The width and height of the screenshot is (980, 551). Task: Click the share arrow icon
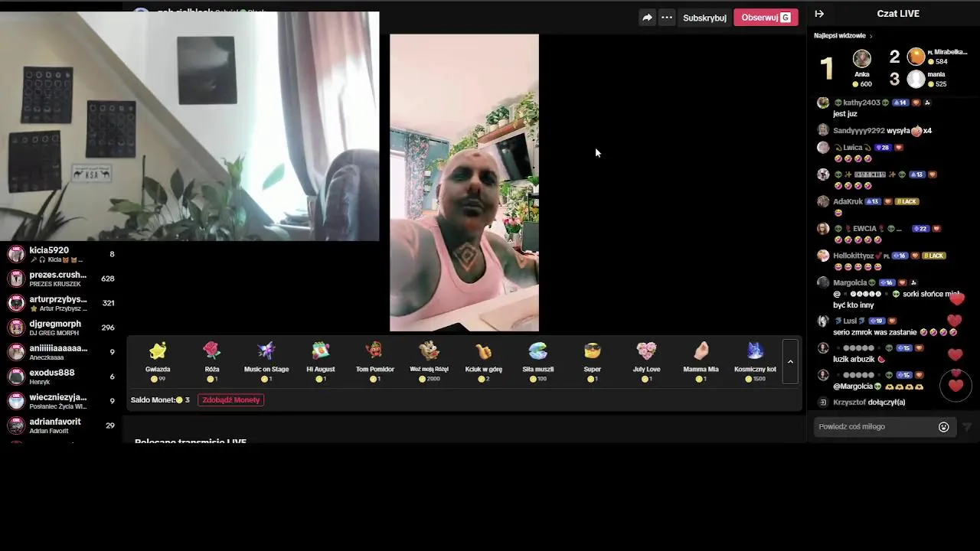tap(647, 18)
